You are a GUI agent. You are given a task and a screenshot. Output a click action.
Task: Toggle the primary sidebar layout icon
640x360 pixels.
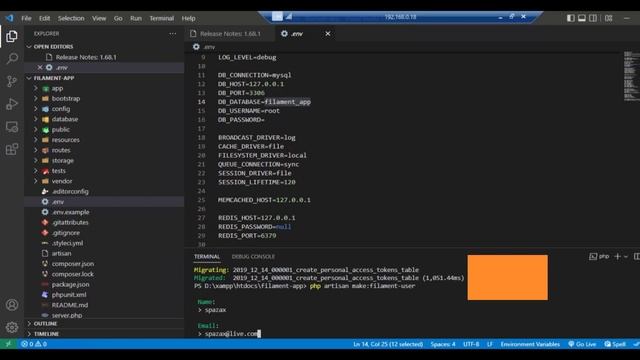571,18
